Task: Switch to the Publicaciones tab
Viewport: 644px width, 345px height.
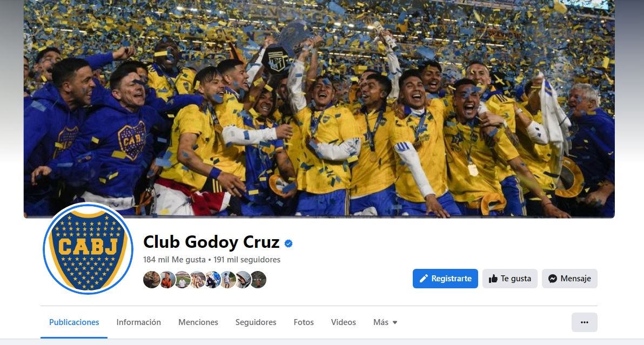Action: pyautogui.click(x=74, y=322)
